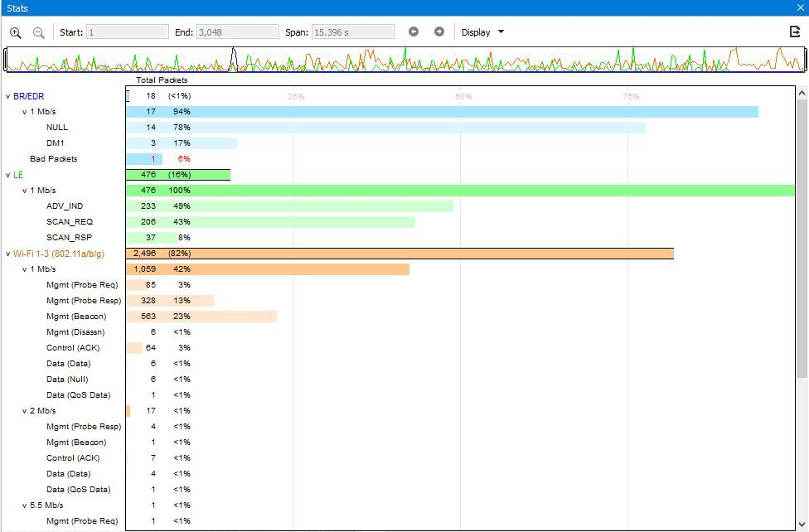Viewport: 809px width, 532px height.
Task: Click the Wi-Fi 1 Mb/s 42% bar
Action: (268, 269)
